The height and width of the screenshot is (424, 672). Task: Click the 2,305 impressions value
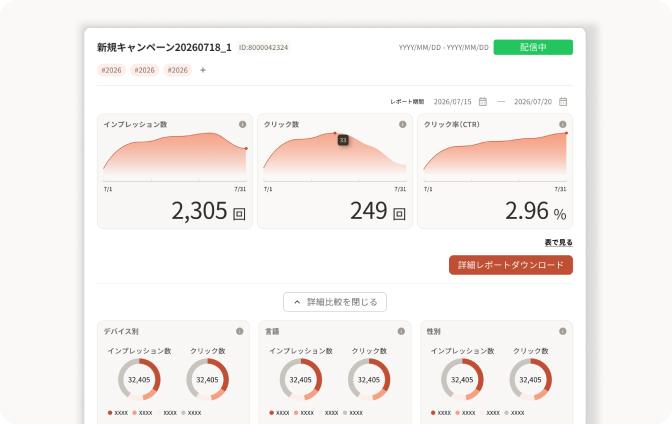pyautogui.click(x=199, y=210)
